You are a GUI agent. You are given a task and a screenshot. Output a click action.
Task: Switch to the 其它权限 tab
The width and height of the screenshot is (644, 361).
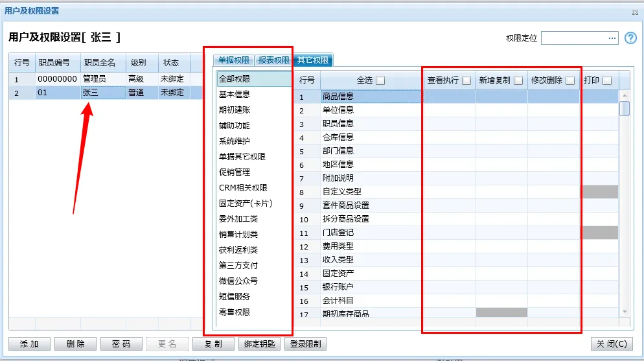313,60
